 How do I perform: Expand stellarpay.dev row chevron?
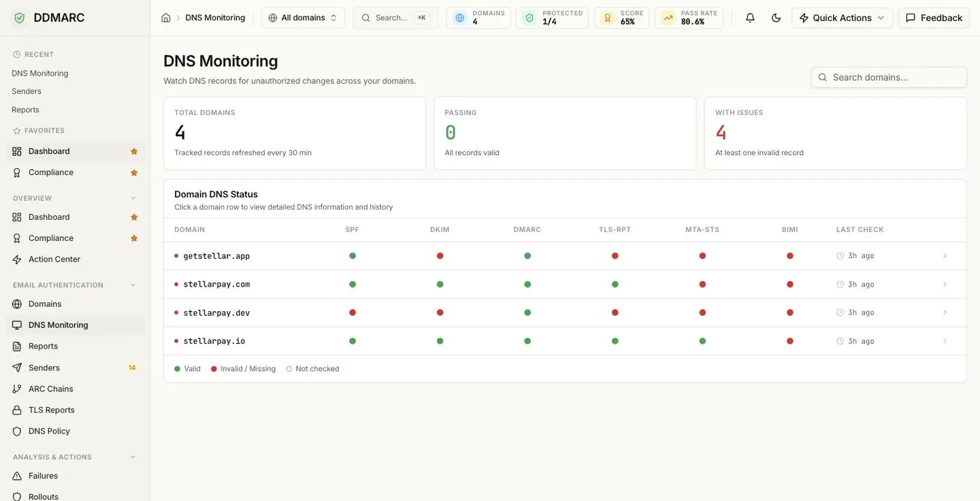coord(945,312)
